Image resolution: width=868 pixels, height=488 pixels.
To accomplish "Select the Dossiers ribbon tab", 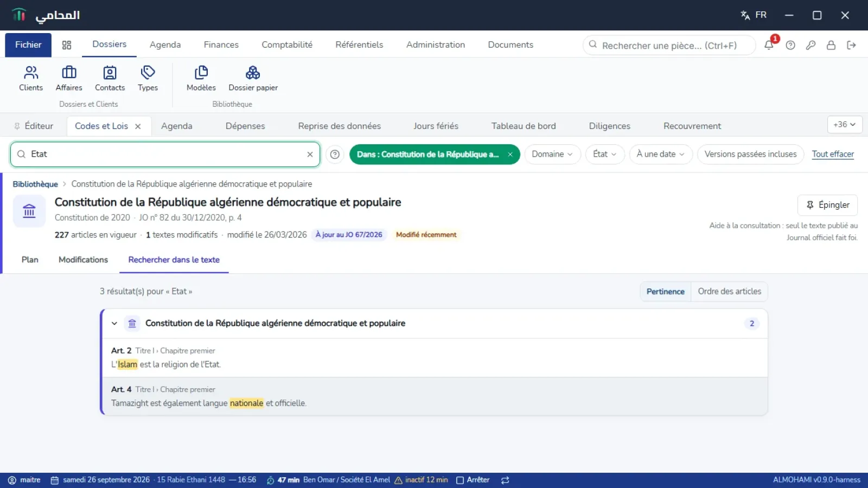I will pos(109,44).
